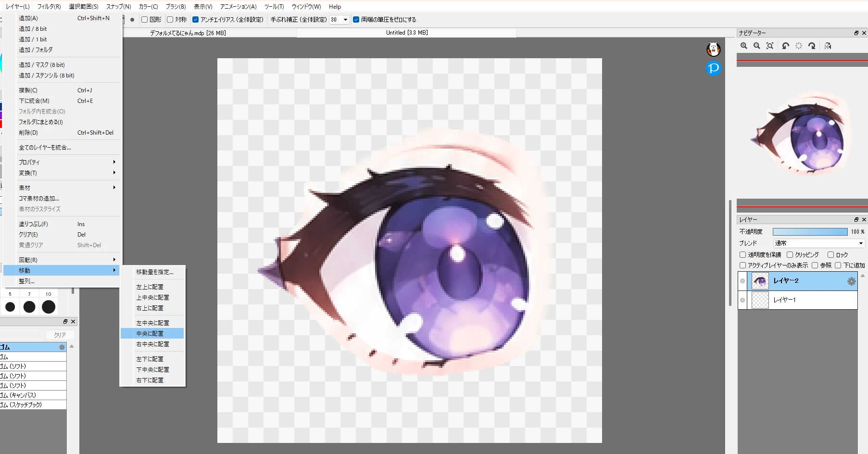Click the クリア button
The width and height of the screenshot is (868, 454).
pyautogui.click(x=60, y=335)
